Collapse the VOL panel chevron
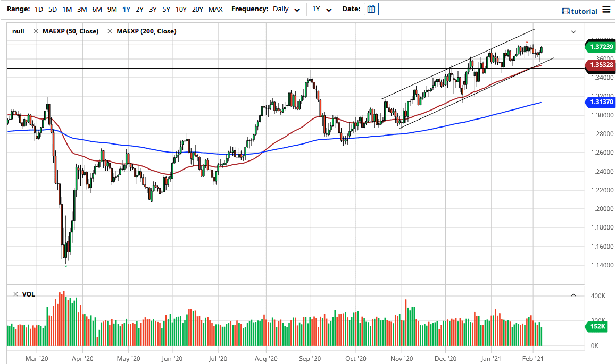The height and width of the screenshot is (364, 616). pos(573,294)
